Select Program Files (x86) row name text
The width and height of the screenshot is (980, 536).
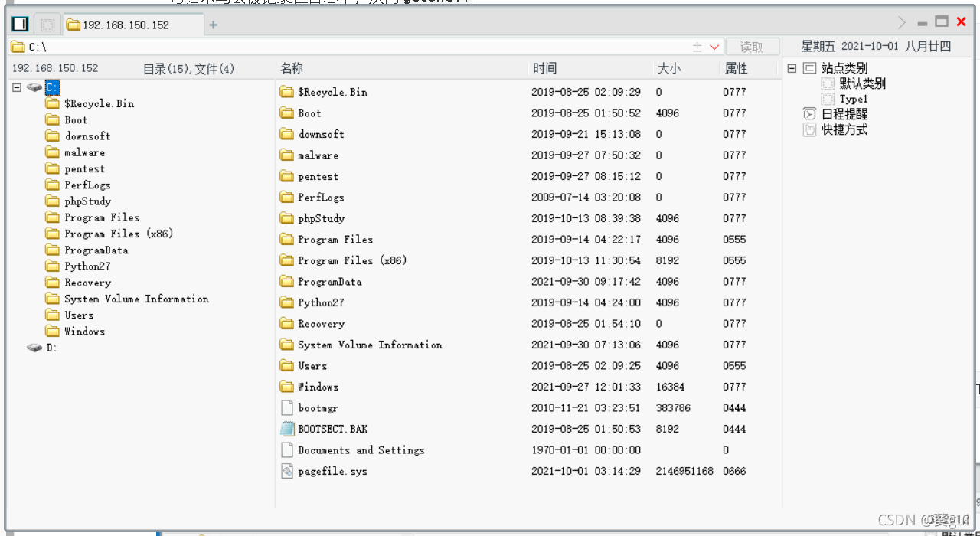352,260
